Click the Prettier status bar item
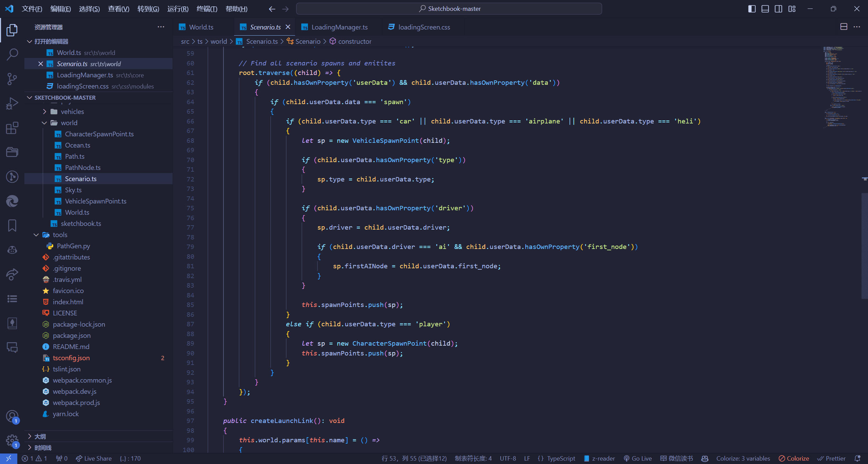Screen dimensions: 868x464 click(831, 459)
